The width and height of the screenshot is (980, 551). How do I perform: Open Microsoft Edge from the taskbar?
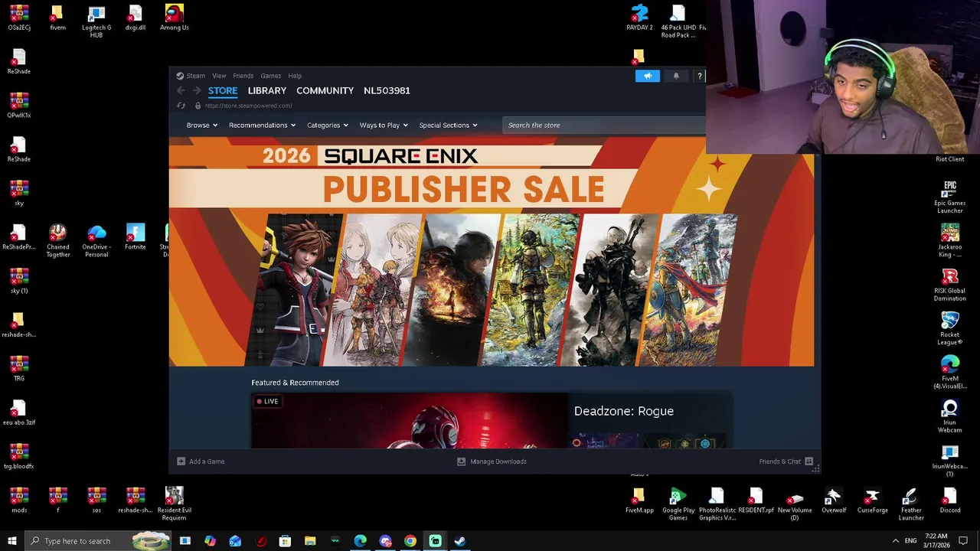coord(360,541)
